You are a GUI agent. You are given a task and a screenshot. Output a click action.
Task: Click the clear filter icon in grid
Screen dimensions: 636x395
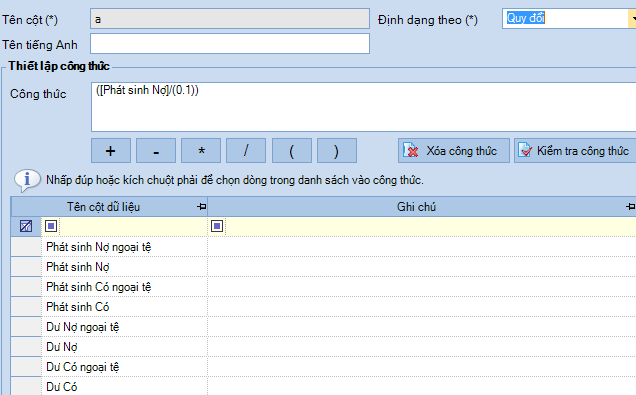(x=26, y=226)
